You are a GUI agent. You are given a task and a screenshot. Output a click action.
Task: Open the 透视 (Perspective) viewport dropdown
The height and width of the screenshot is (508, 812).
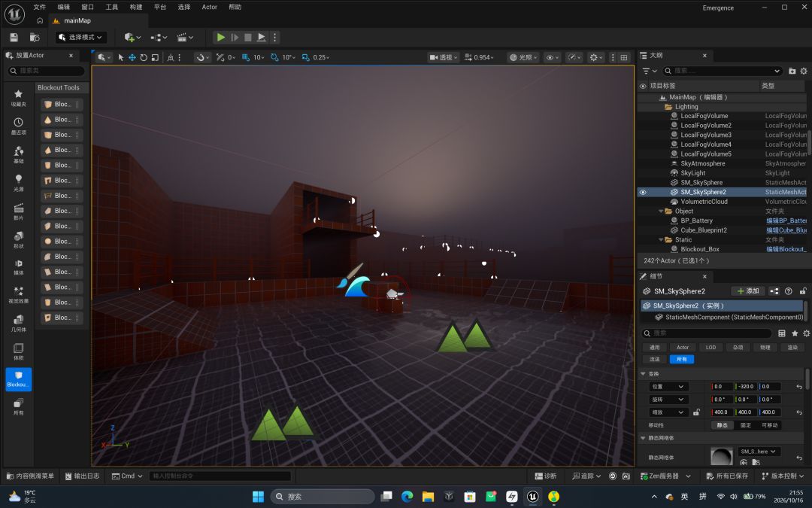444,57
